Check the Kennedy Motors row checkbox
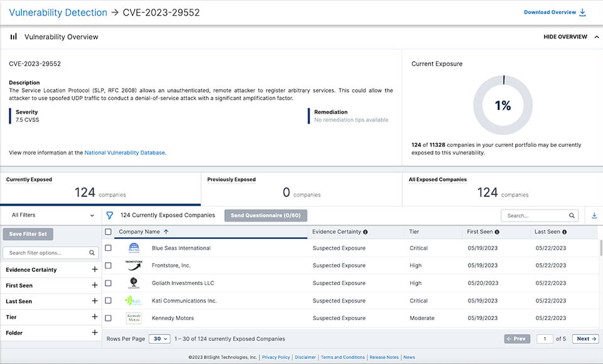 pyautogui.click(x=108, y=318)
